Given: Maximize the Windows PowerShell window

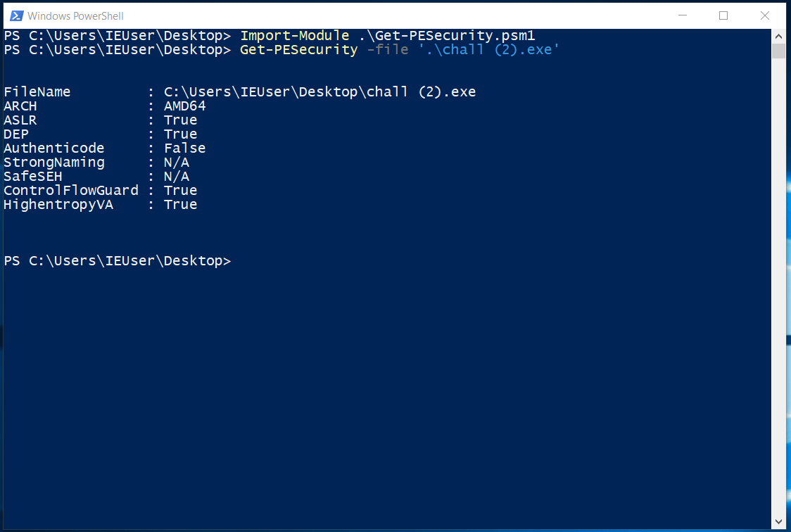Looking at the screenshot, I should 723,15.
